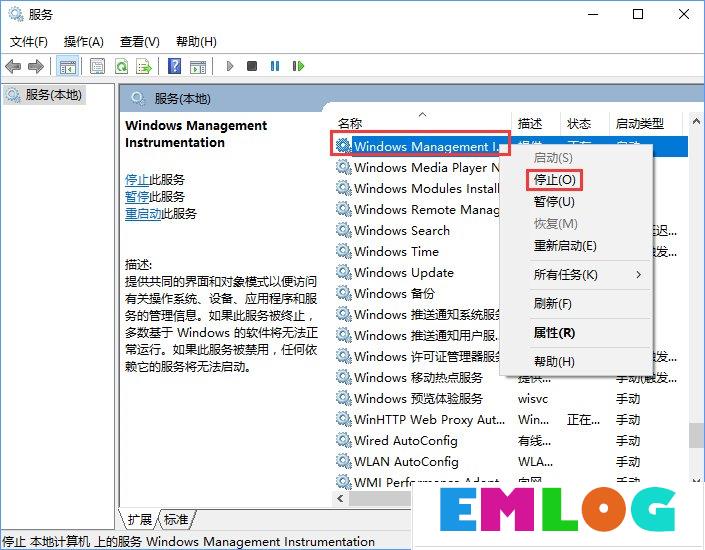Choose 停止(O) in the context menu
The height and width of the screenshot is (550, 705).
(554, 180)
